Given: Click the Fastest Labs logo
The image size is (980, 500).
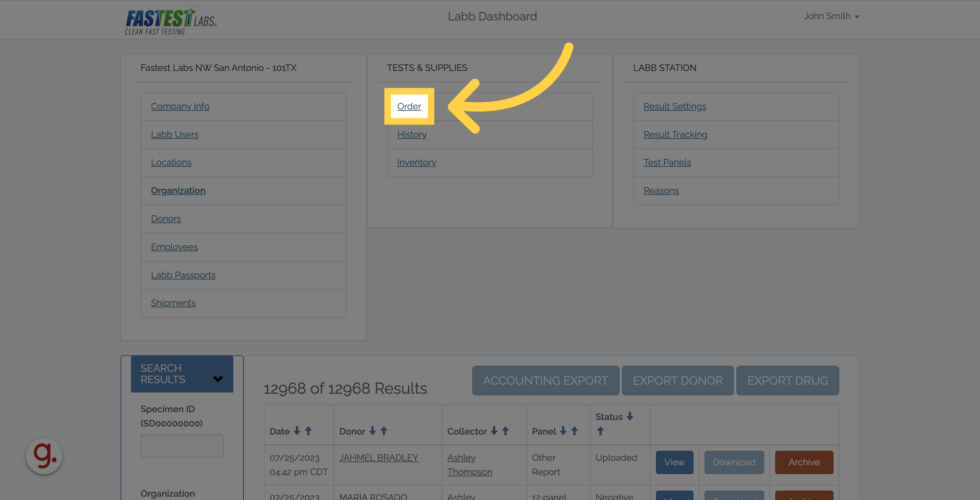Looking at the screenshot, I should click(x=171, y=20).
